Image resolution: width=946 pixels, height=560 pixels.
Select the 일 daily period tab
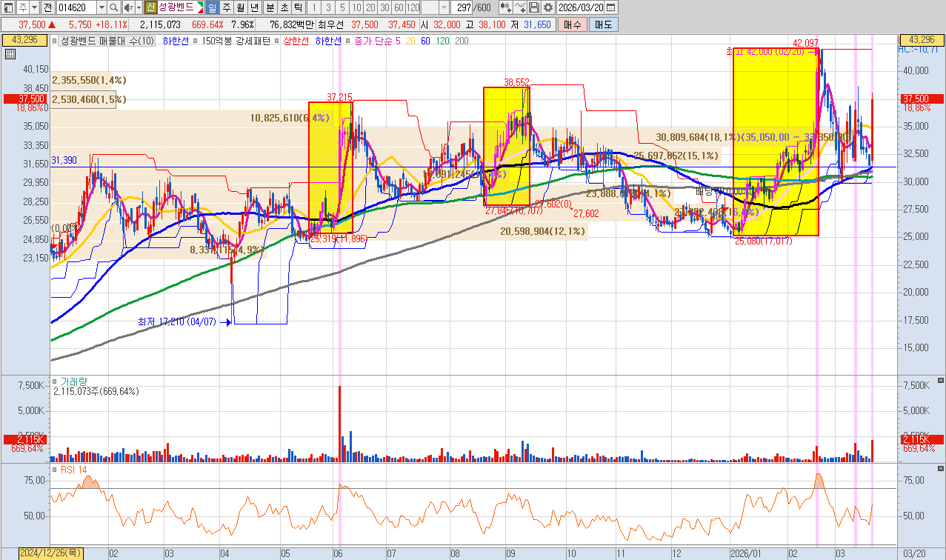click(x=212, y=7)
